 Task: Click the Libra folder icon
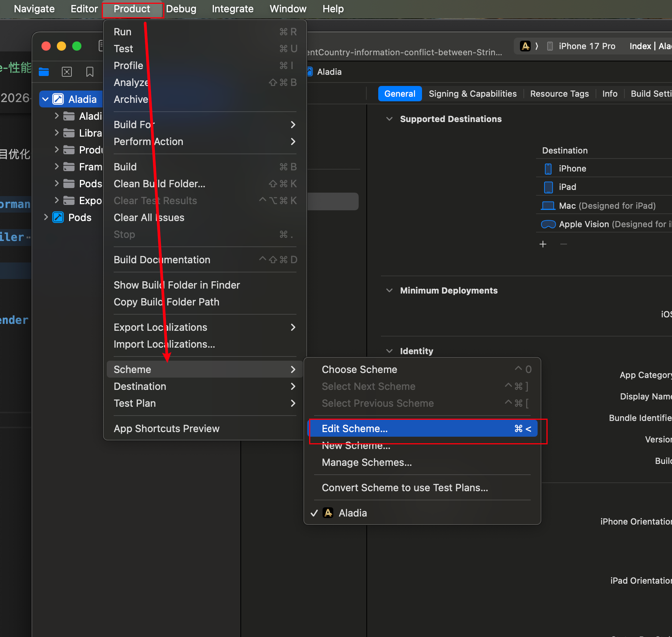[69, 133]
